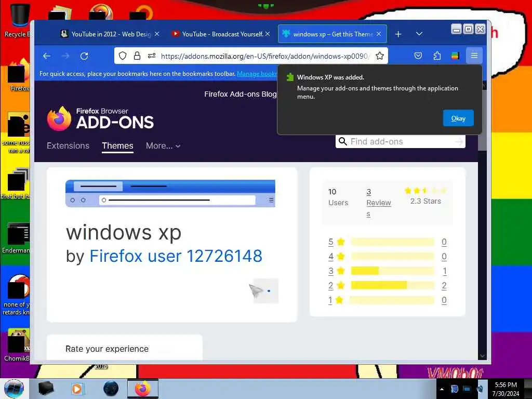The image size is (532, 399).
Task: Open the count 1 beside three-star bar
Action: tap(445, 271)
